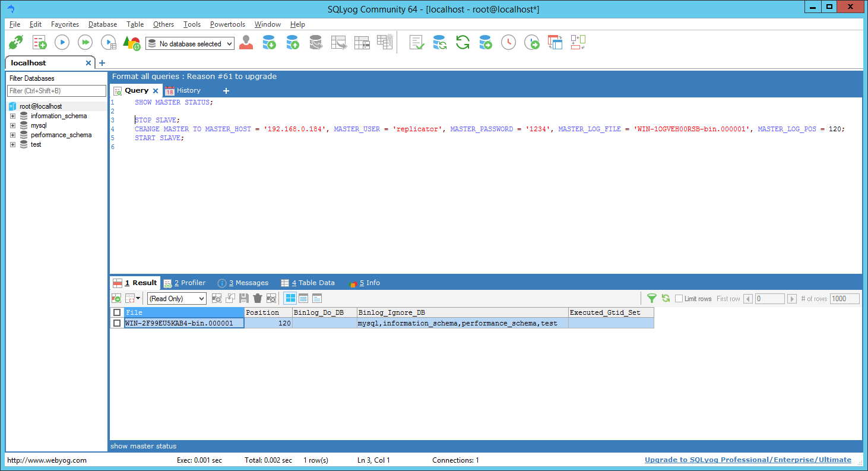Click the gray grid with lightbulb icon

385,42
